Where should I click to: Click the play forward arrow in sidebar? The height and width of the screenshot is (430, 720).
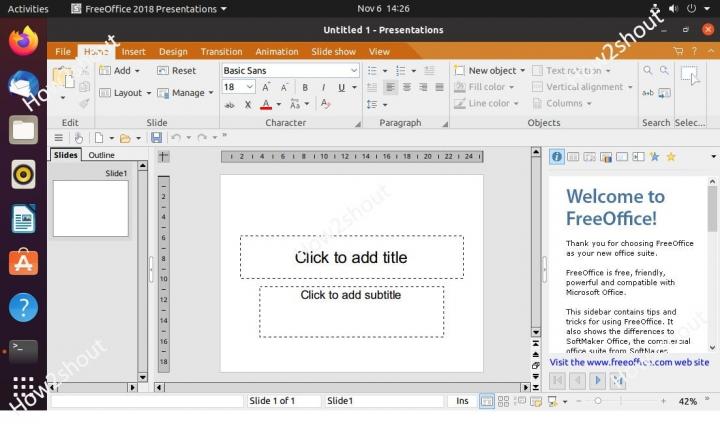pos(597,380)
